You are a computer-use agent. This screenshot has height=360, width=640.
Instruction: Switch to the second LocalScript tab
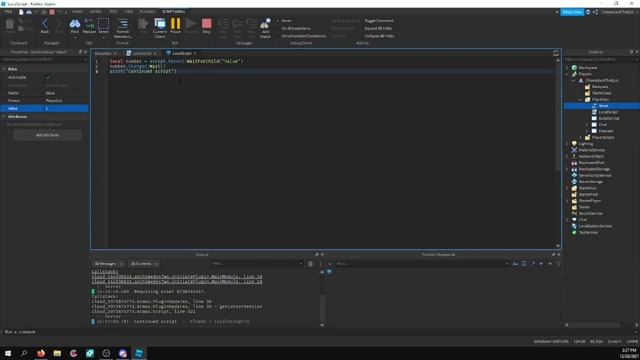[142, 53]
